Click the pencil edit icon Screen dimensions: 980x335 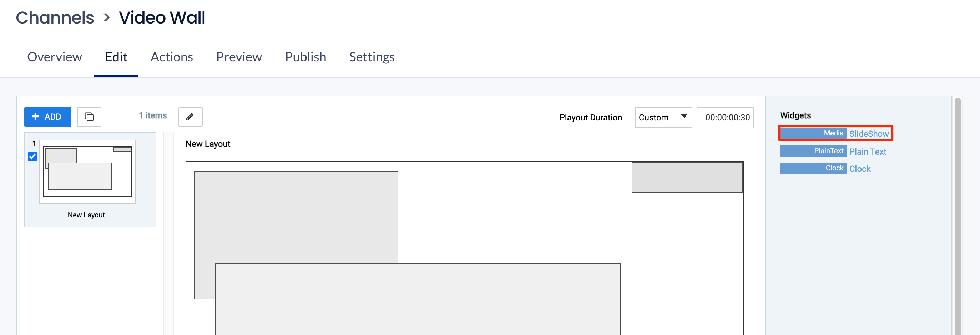[190, 117]
